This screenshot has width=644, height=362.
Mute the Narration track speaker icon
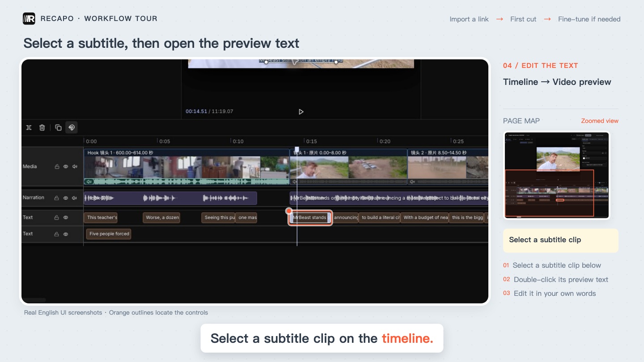click(x=75, y=198)
